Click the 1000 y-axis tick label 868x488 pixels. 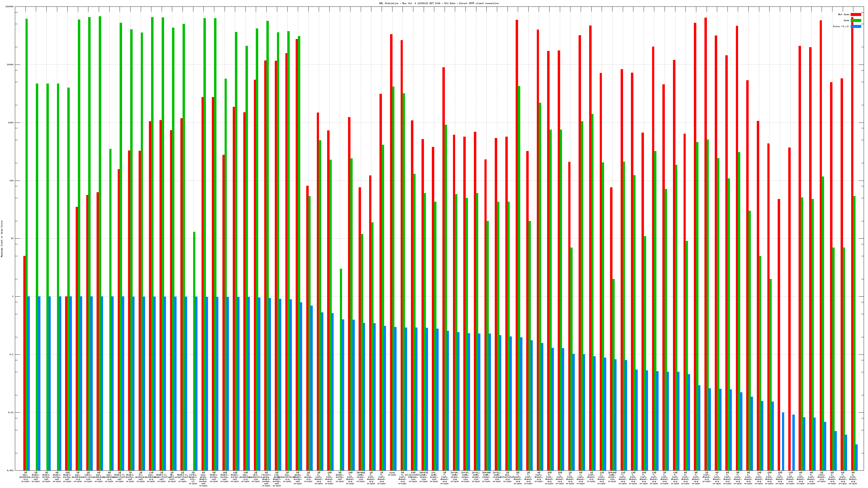[11, 123]
